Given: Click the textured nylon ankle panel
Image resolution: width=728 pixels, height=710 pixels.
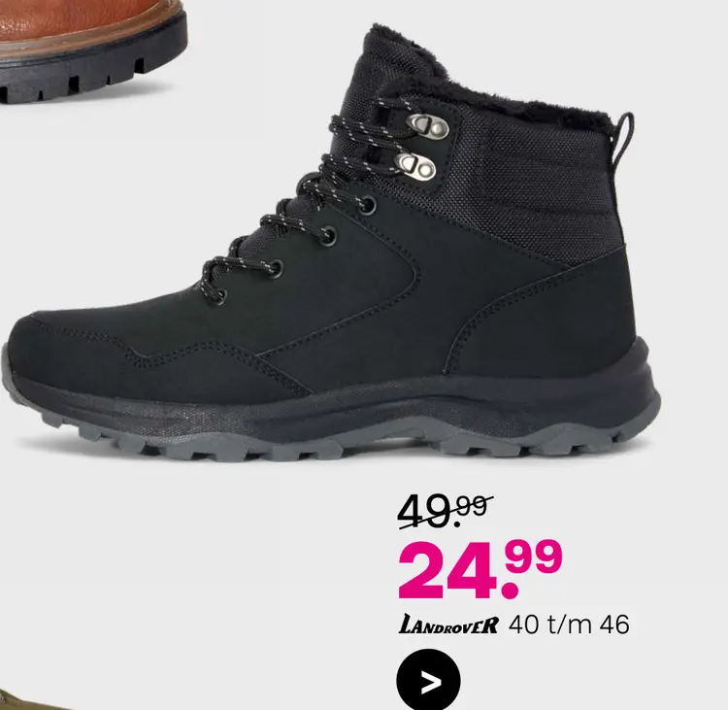Looking at the screenshot, I should point(534,186).
